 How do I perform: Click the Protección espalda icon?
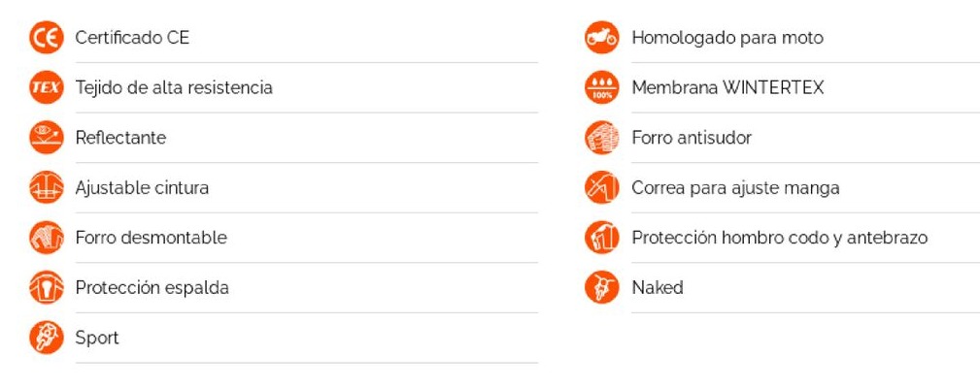click(x=47, y=287)
